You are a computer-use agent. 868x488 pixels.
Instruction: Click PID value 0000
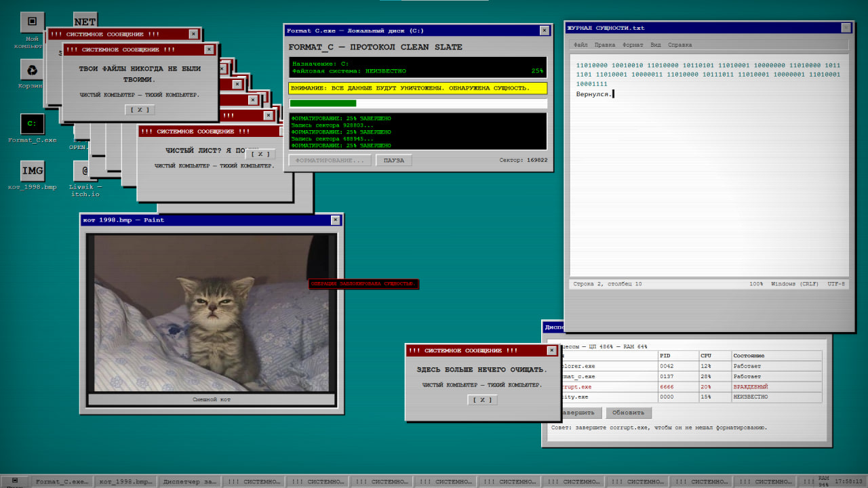(x=667, y=396)
